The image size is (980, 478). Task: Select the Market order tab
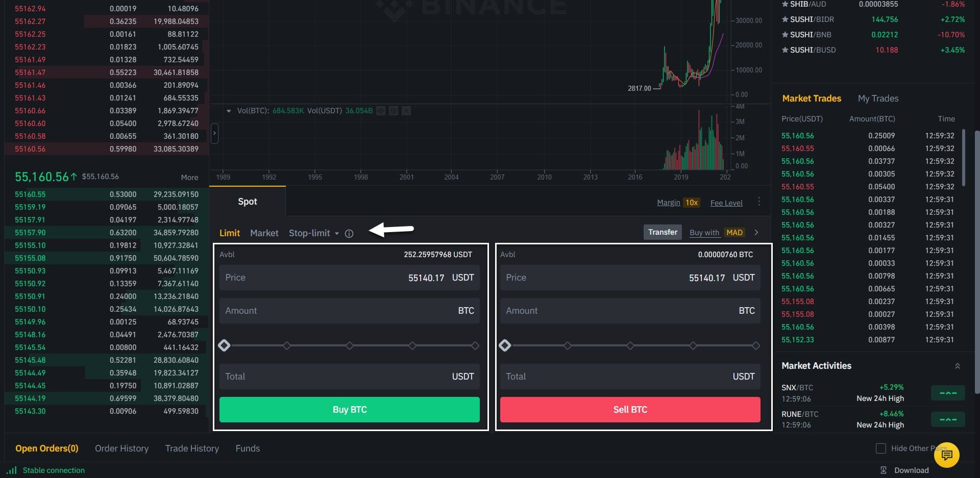264,233
